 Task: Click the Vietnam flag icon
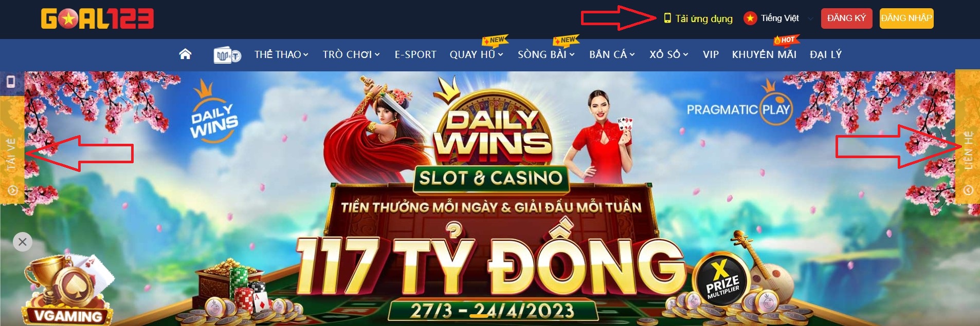point(750,18)
